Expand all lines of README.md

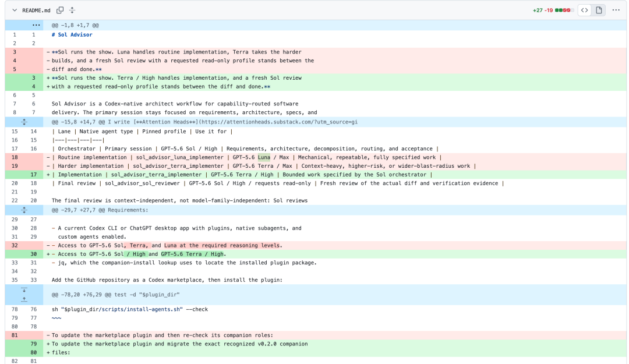click(x=72, y=10)
